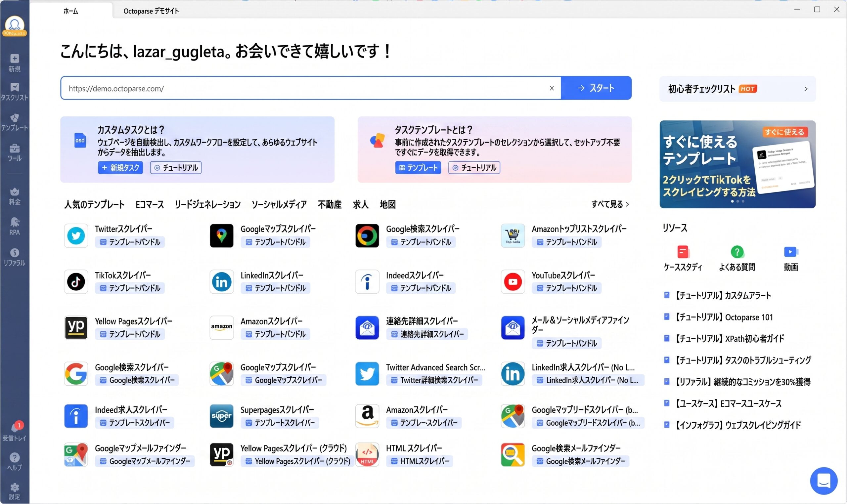Open the Amazonトップリストスクレイパー cart icon
Screen dimensions: 847x504
point(513,235)
